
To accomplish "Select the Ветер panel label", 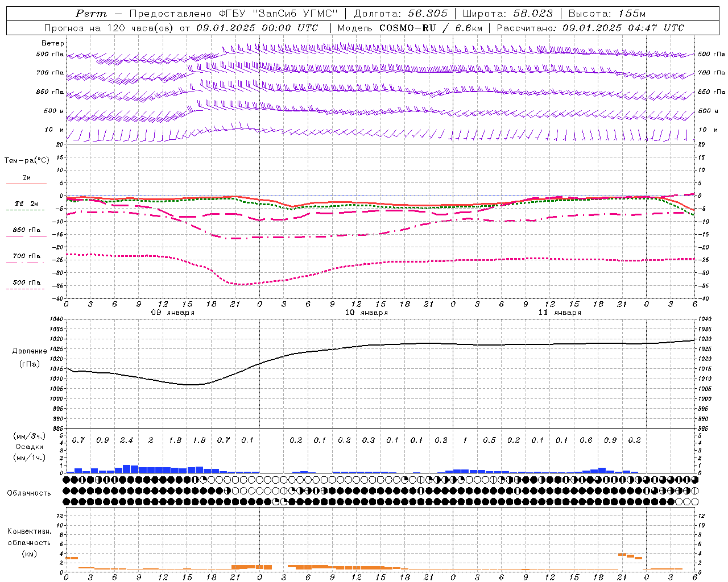I will click(x=53, y=43).
